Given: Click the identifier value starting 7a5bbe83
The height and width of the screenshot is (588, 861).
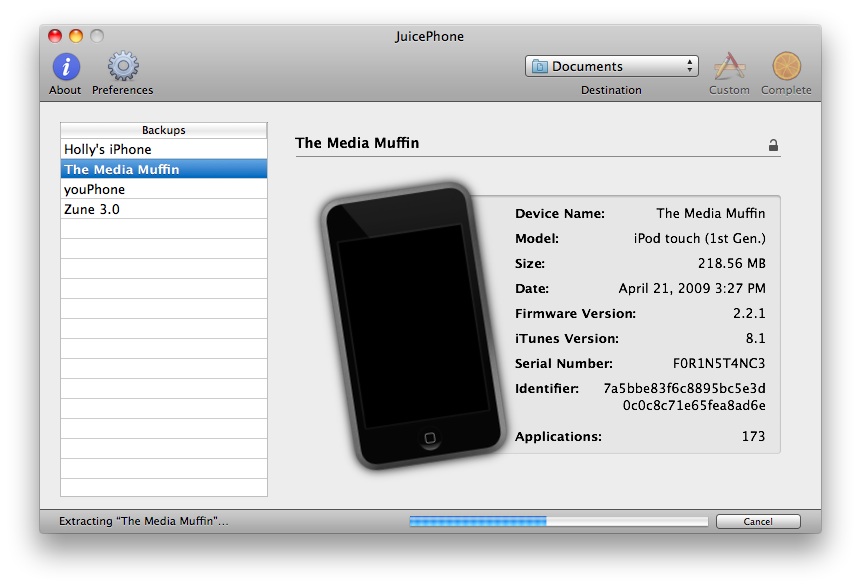Looking at the screenshot, I should coord(684,397).
